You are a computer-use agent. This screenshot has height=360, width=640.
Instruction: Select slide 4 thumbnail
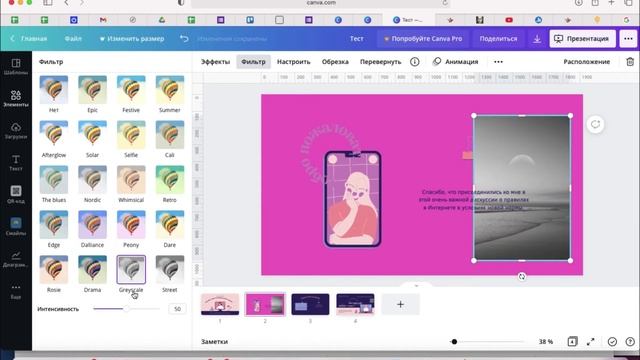coord(355,304)
